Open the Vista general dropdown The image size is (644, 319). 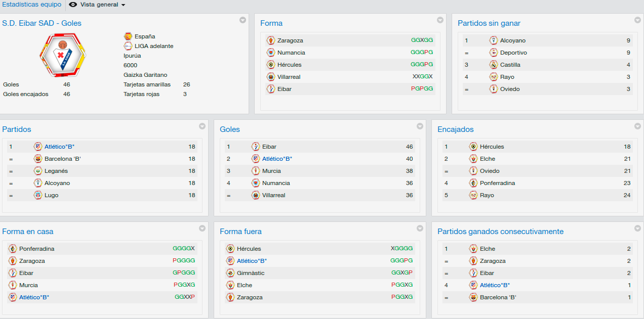97,5
